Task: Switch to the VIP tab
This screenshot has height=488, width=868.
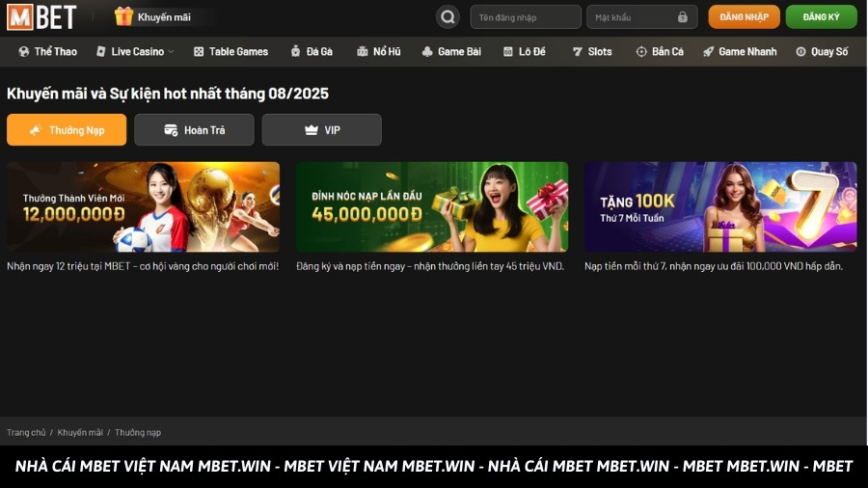Action: [321, 129]
